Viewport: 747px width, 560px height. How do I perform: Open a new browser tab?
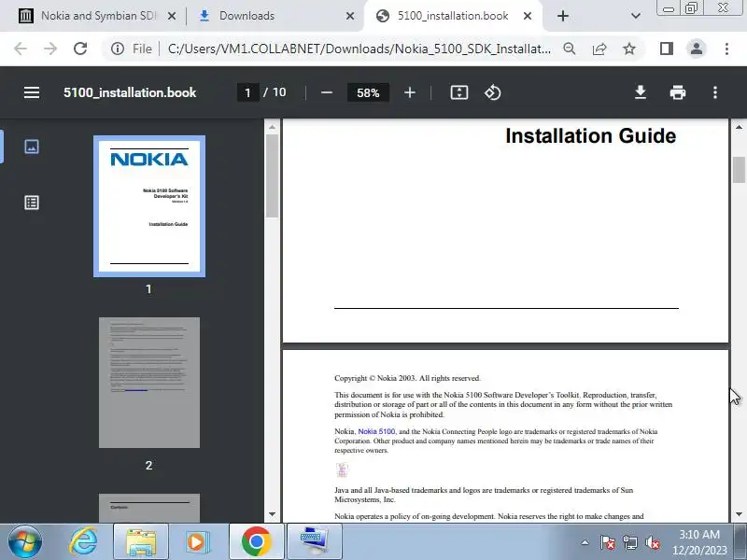(563, 16)
